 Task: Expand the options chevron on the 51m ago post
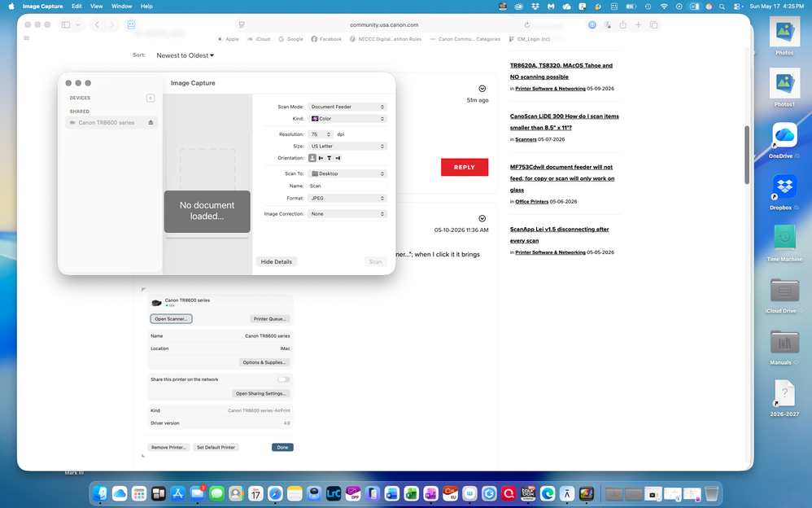pos(482,89)
